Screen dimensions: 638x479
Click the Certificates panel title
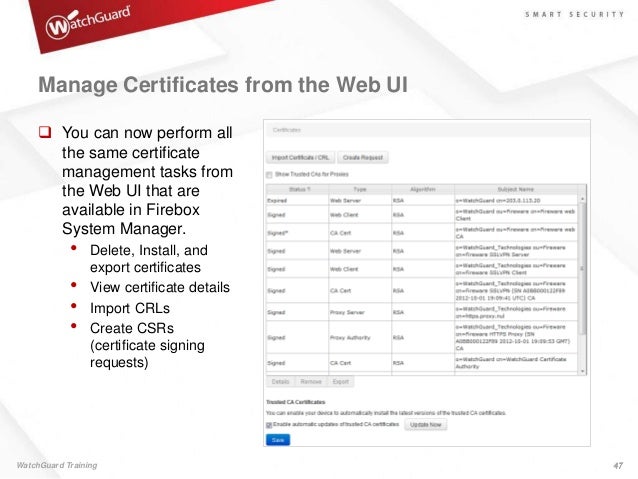click(287, 130)
